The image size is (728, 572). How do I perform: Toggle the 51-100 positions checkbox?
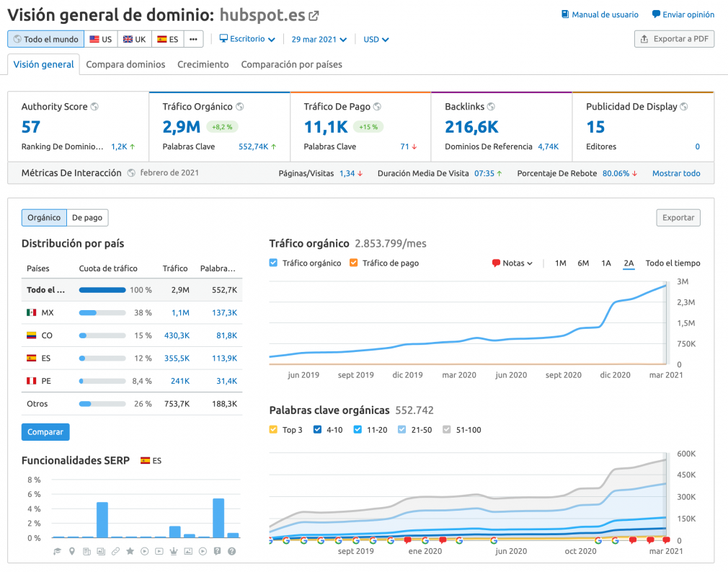pos(447,430)
